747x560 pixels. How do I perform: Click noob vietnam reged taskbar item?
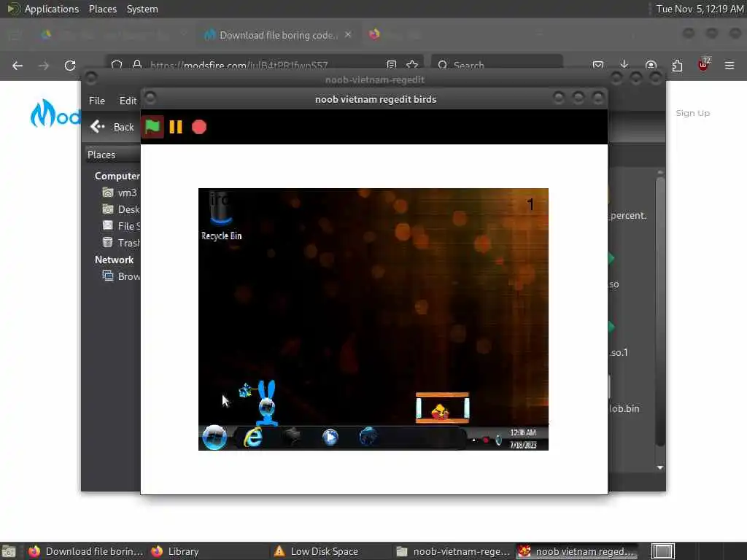point(577,551)
